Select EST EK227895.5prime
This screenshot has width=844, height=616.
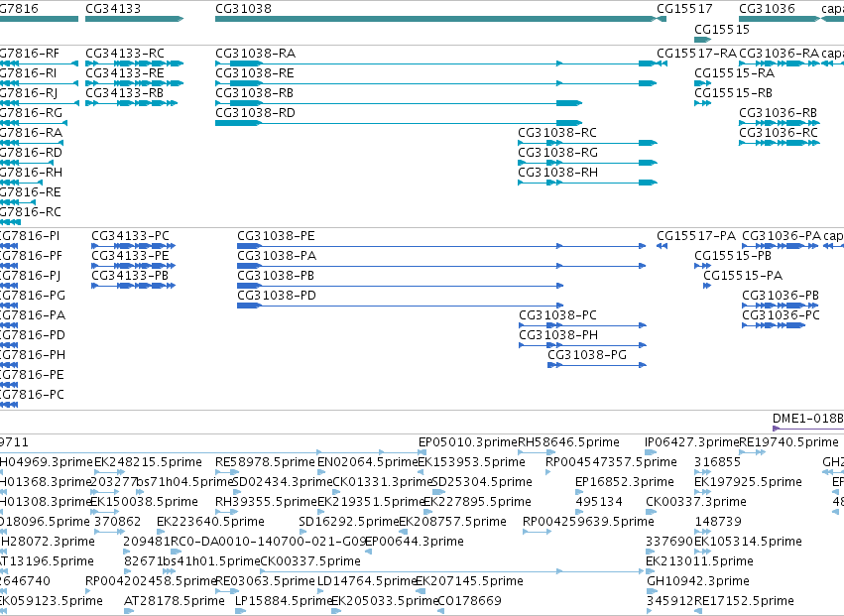(427, 512)
